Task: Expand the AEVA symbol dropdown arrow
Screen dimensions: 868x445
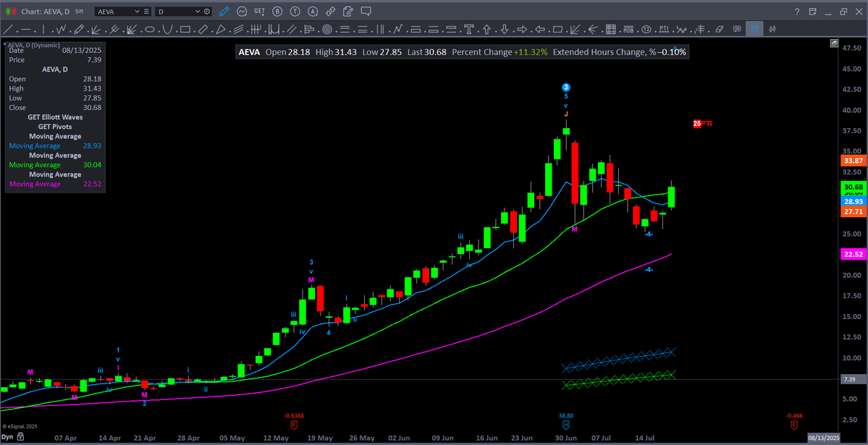Action: [x=138, y=11]
